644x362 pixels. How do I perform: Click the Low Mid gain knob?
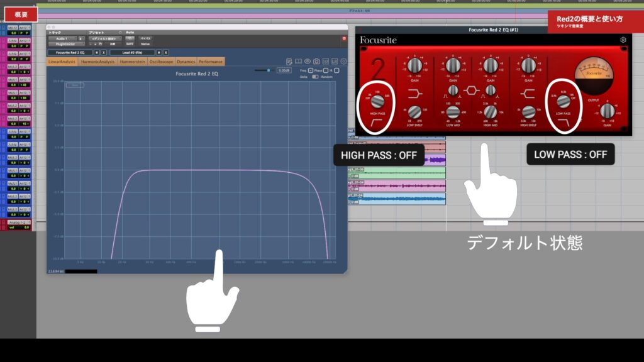(x=453, y=65)
